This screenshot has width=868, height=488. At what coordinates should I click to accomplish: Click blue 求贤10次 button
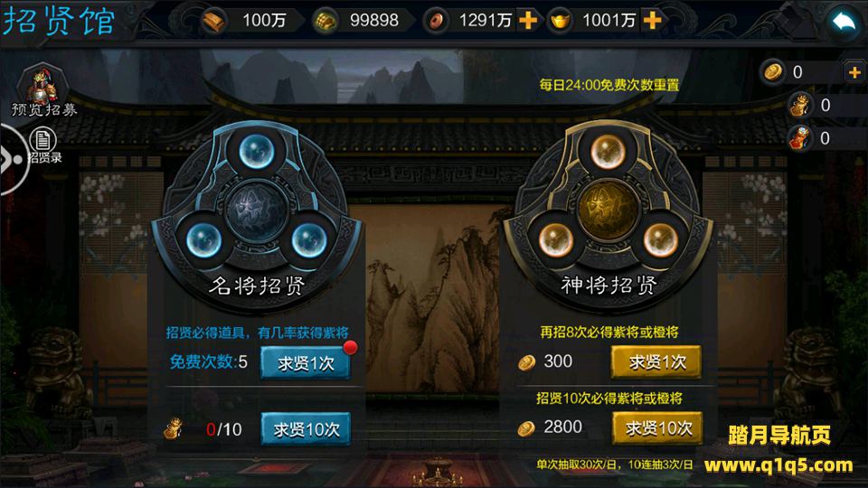coord(306,428)
